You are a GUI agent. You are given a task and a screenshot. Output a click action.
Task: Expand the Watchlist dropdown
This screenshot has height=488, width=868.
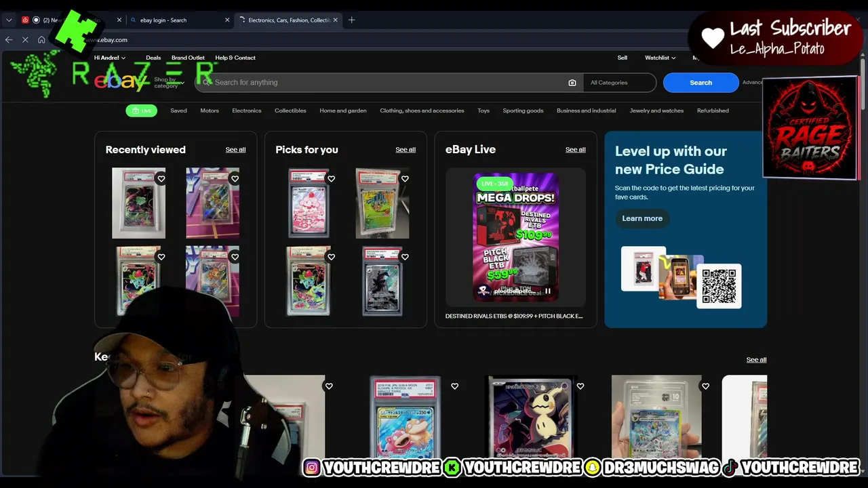[x=660, y=58]
